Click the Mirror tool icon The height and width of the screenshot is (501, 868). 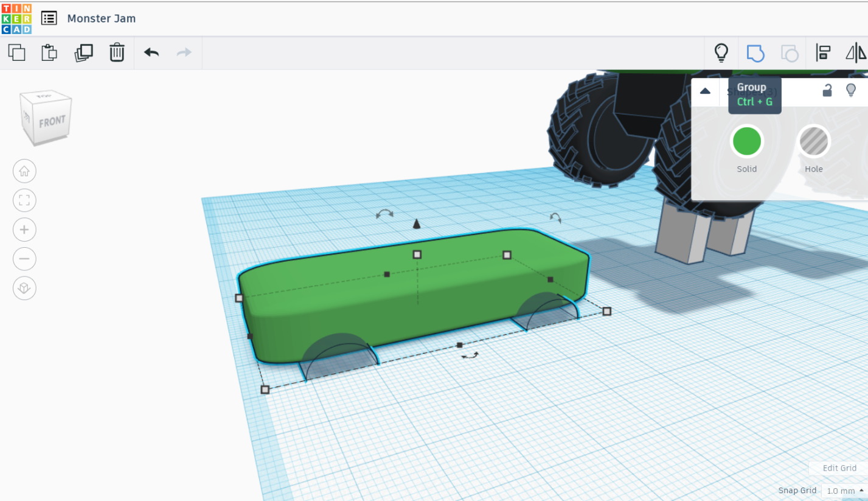[856, 53]
